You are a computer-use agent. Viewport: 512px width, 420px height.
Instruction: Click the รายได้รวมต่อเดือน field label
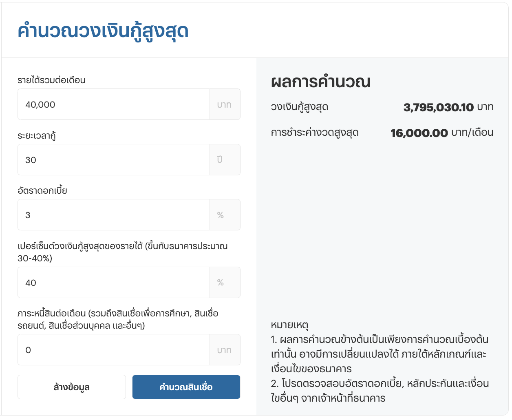point(51,80)
